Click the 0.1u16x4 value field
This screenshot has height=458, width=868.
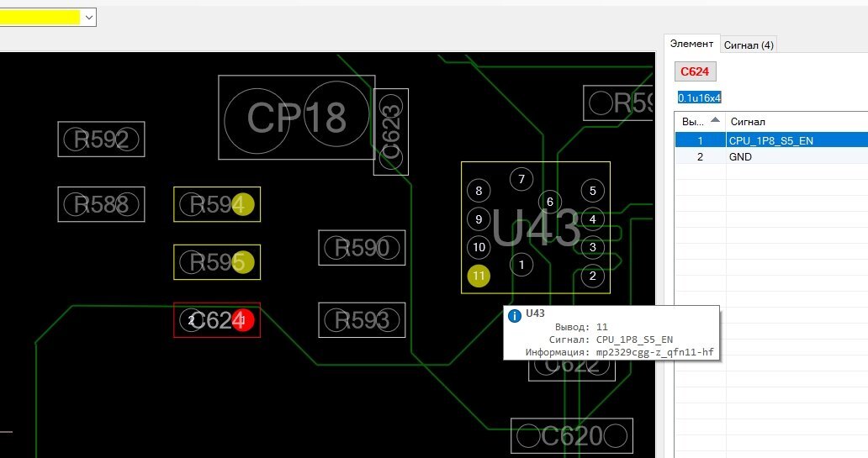[x=700, y=97]
